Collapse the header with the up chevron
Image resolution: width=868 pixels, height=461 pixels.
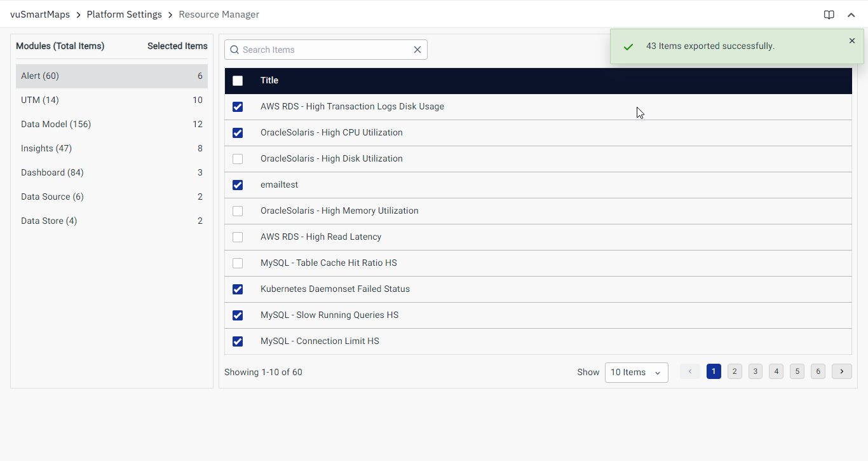click(x=851, y=15)
